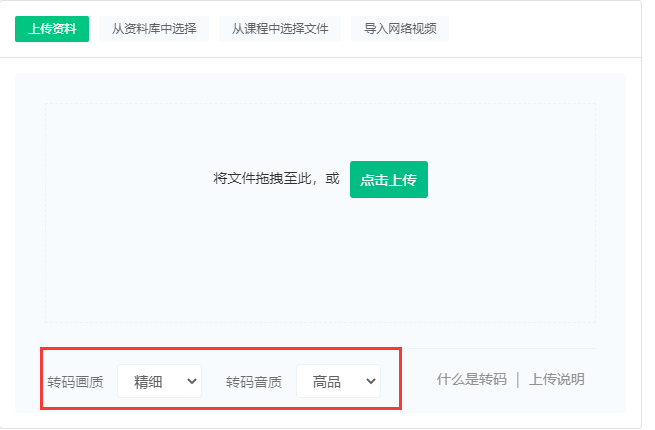This screenshot has height=430, width=655.
Task: Click the 转码音质 label text
Action: (x=254, y=382)
